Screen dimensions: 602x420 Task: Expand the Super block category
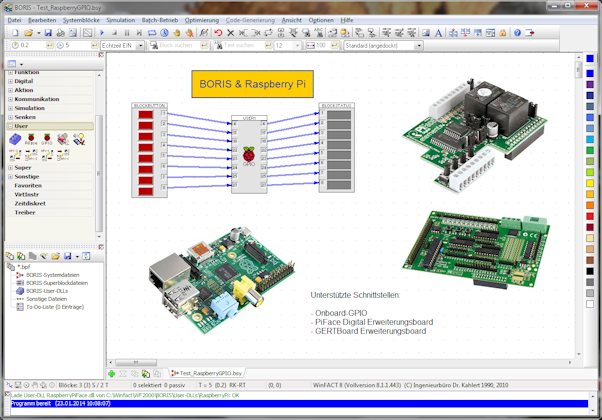point(10,168)
